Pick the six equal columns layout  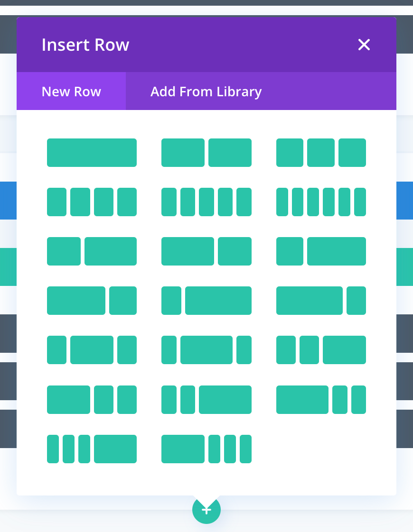pyautogui.click(x=321, y=202)
